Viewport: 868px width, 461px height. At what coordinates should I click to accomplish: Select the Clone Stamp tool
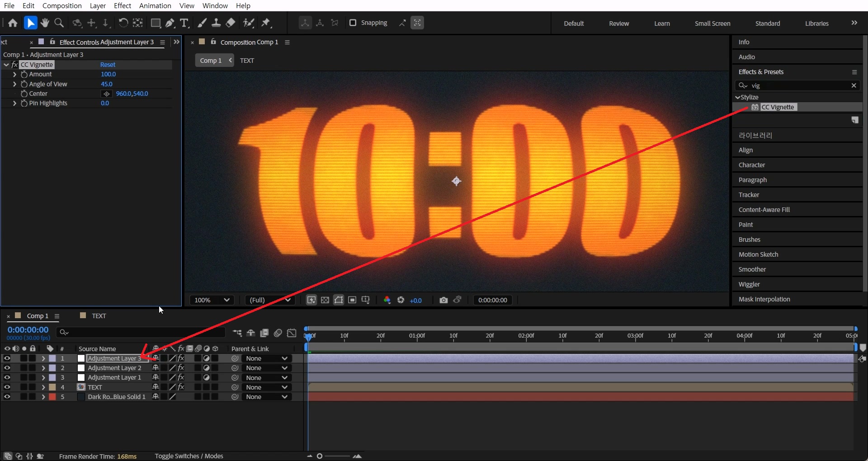click(216, 23)
